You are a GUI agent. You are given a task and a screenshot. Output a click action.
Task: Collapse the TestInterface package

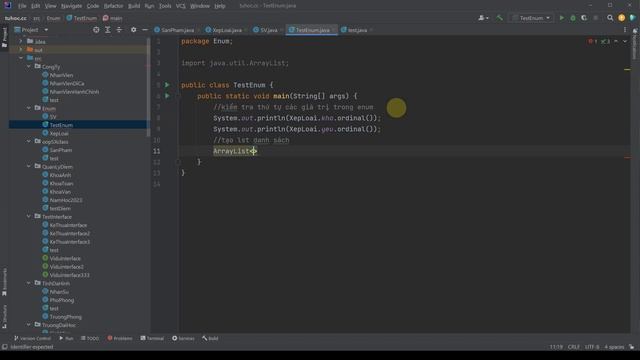click(x=29, y=216)
